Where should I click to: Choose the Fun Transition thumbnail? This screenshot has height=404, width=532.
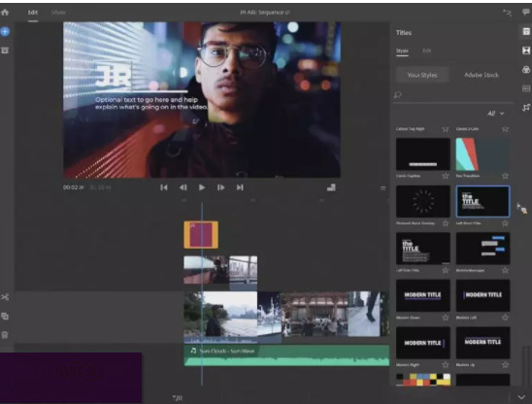tap(482, 154)
